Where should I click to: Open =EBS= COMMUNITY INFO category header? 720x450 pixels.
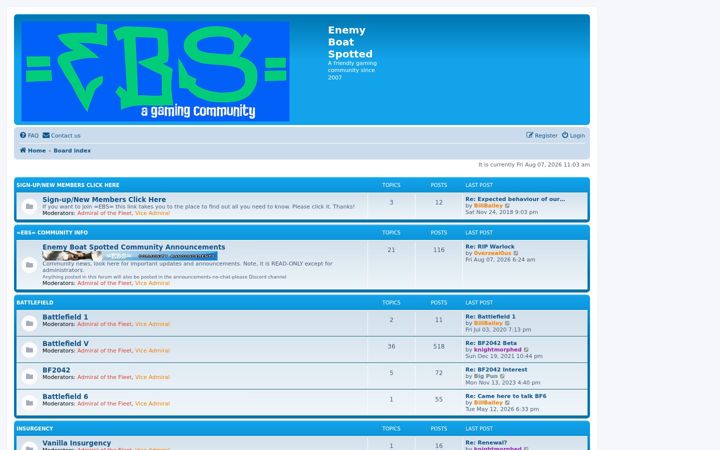(x=52, y=233)
